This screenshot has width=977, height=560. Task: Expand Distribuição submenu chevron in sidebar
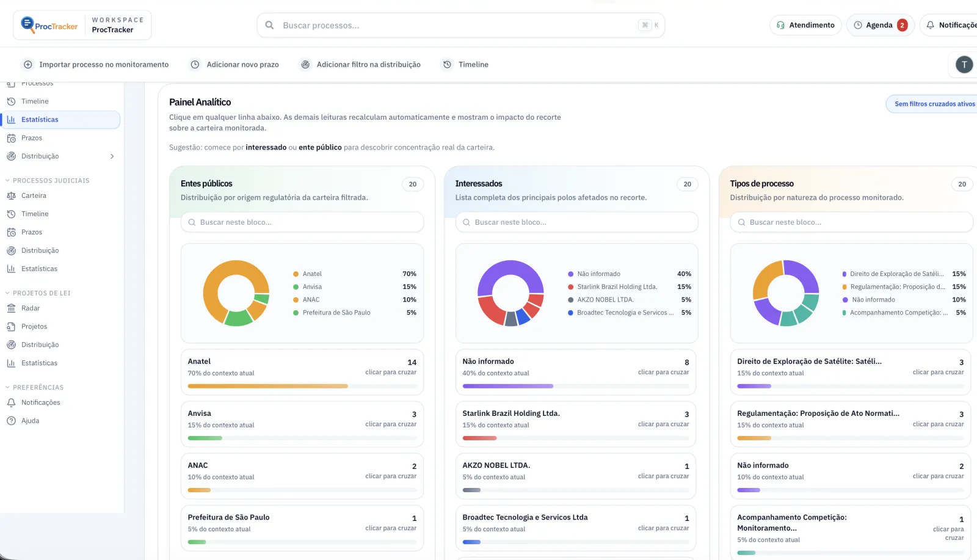(112, 156)
